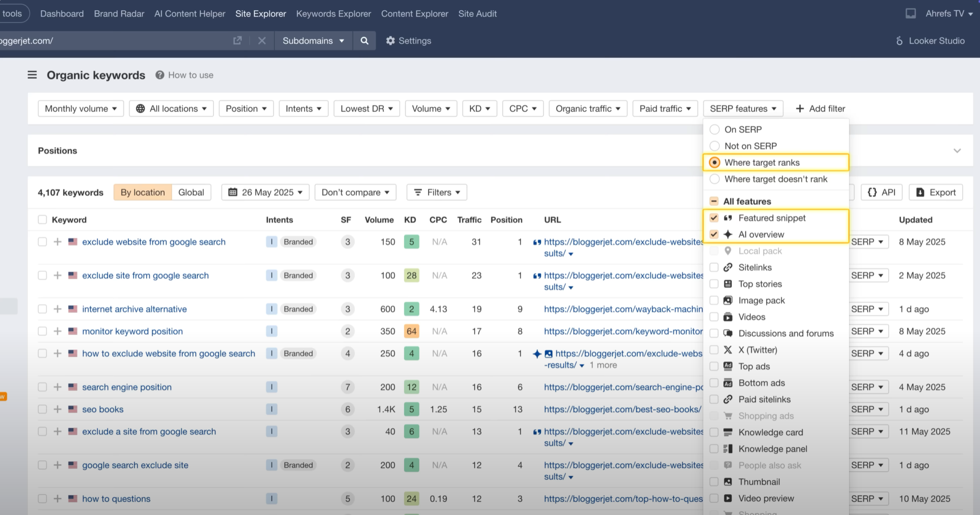Check the Sitelinks checkbox
This screenshot has width=980, height=515.
(x=714, y=267)
